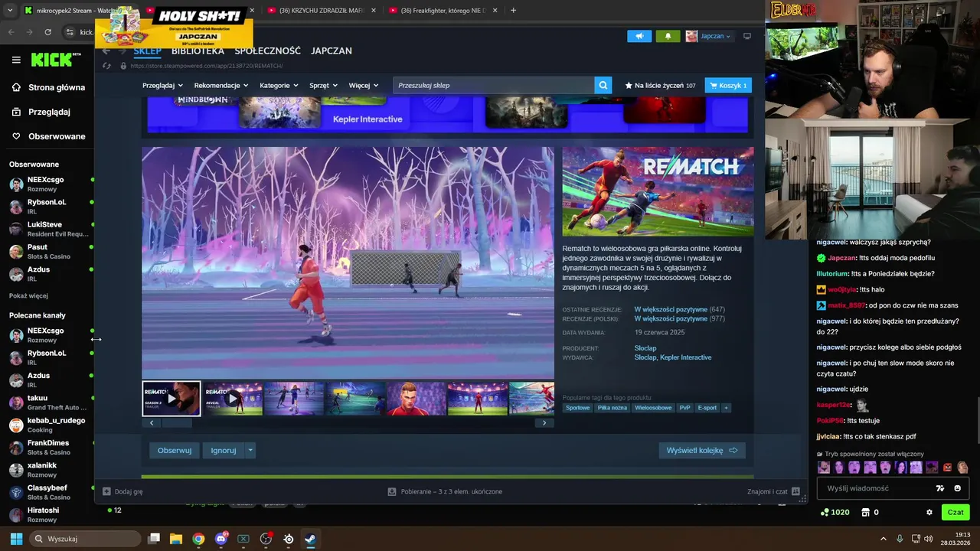Screen dimensions: 980x551
Task: Click the Sportowe tag
Action: point(578,408)
